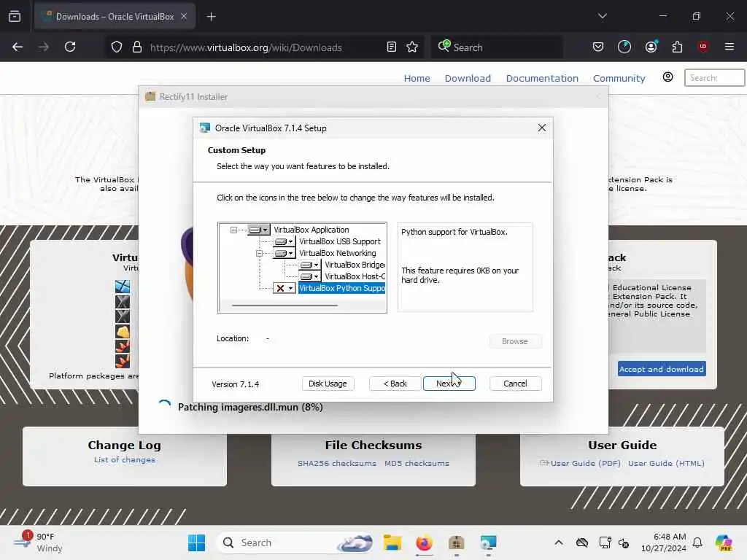Click the Firefox forward arrow
The image size is (747, 560).
coord(43,47)
